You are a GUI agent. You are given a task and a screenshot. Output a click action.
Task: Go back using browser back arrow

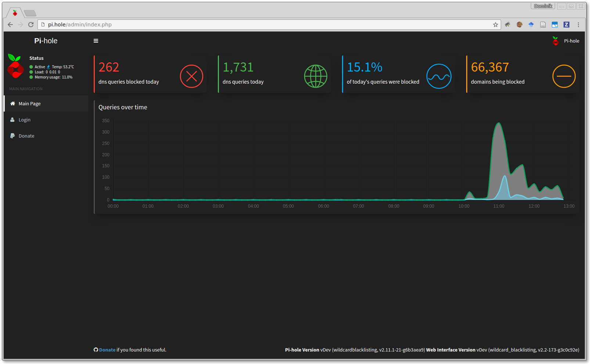click(10, 25)
